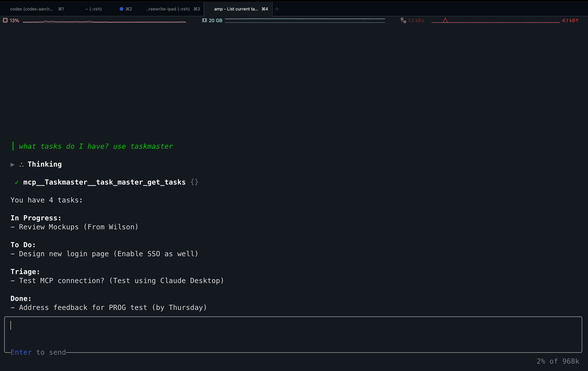Collapse the Taskmaster tool call arguments
Screen dimensions: 588x371
[194, 182]
